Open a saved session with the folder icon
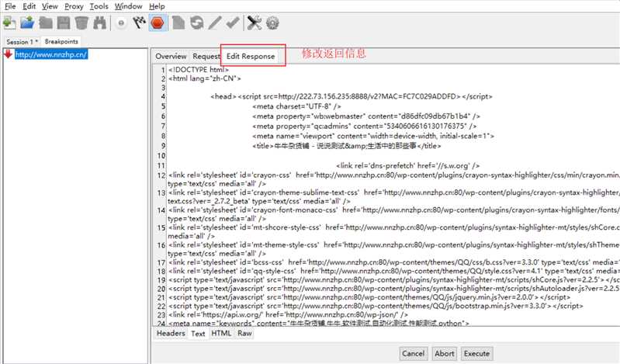Image resolution: width=620 pixels, height=364 pixels. pos(27,23)
